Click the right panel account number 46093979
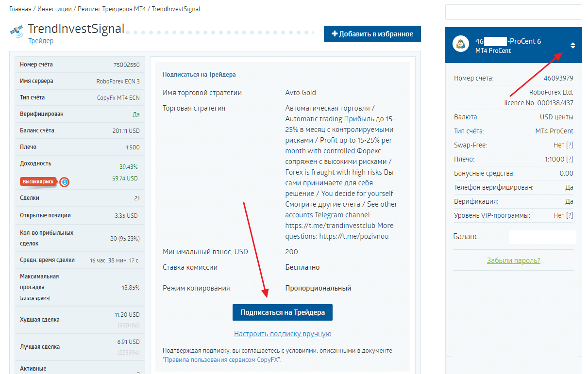Image resolution: width=588 pixels, height=374 pixels. click(x=558, y=78)
